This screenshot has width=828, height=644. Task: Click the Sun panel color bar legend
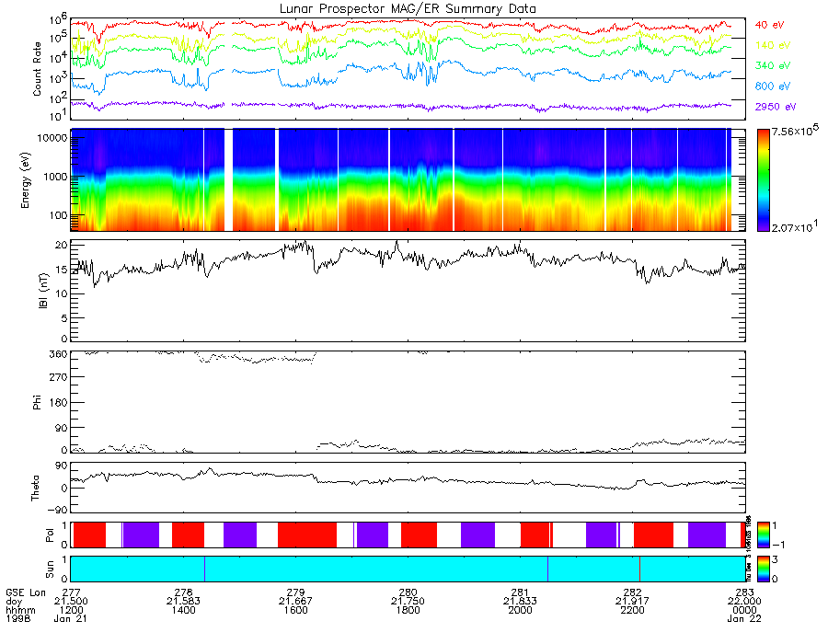[x=763, y=569]
